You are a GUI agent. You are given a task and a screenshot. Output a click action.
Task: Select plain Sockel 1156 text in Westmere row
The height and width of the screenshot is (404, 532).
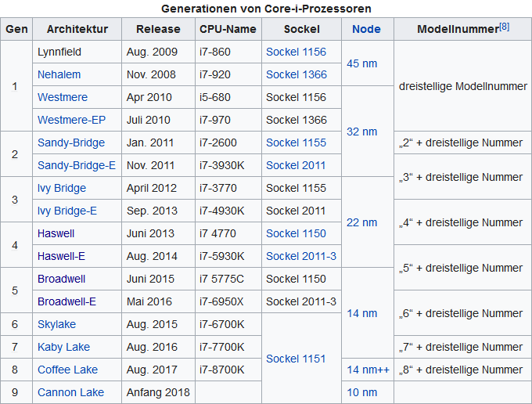[296, 97]
